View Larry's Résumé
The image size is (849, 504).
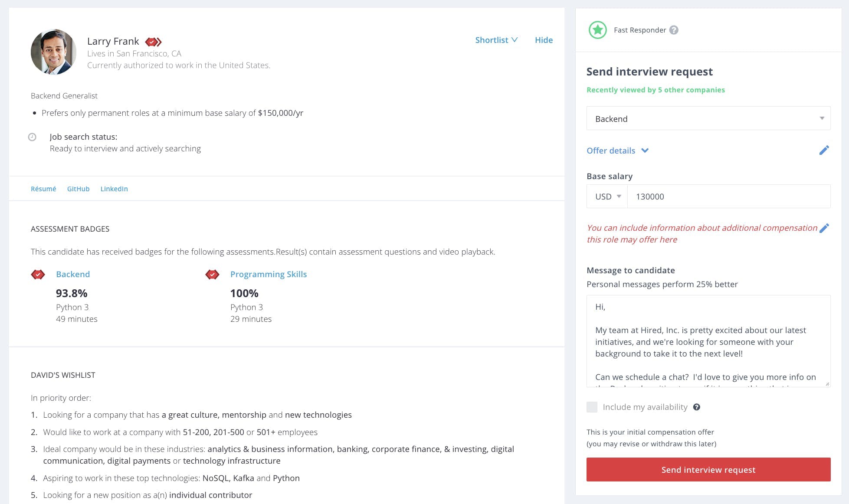[43, 189]
